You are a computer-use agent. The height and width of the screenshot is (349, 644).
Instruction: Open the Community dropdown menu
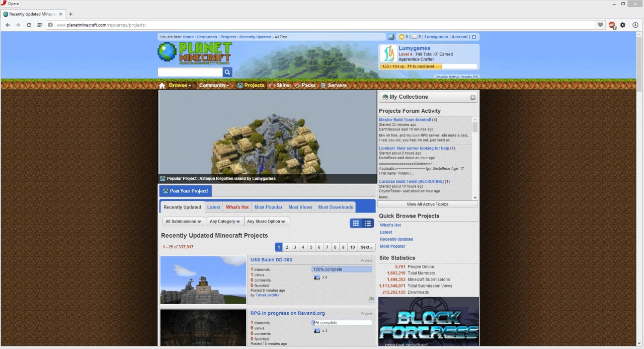[x=213, y=85]
